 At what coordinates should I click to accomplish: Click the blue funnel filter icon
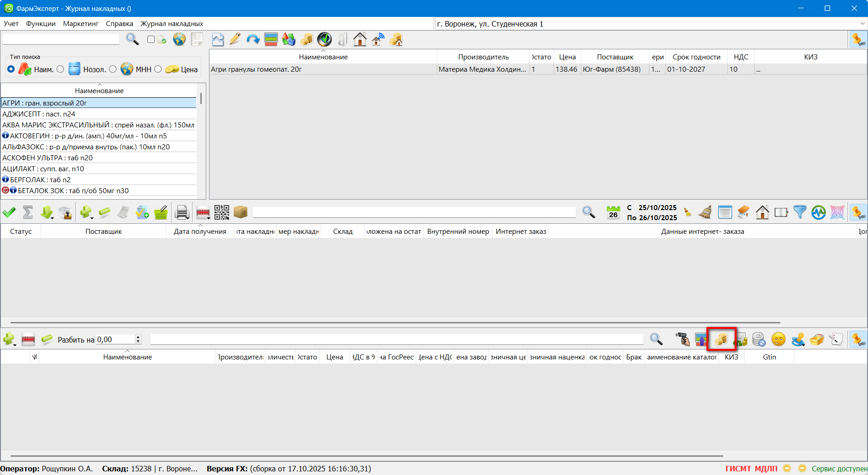pos(800,212)
